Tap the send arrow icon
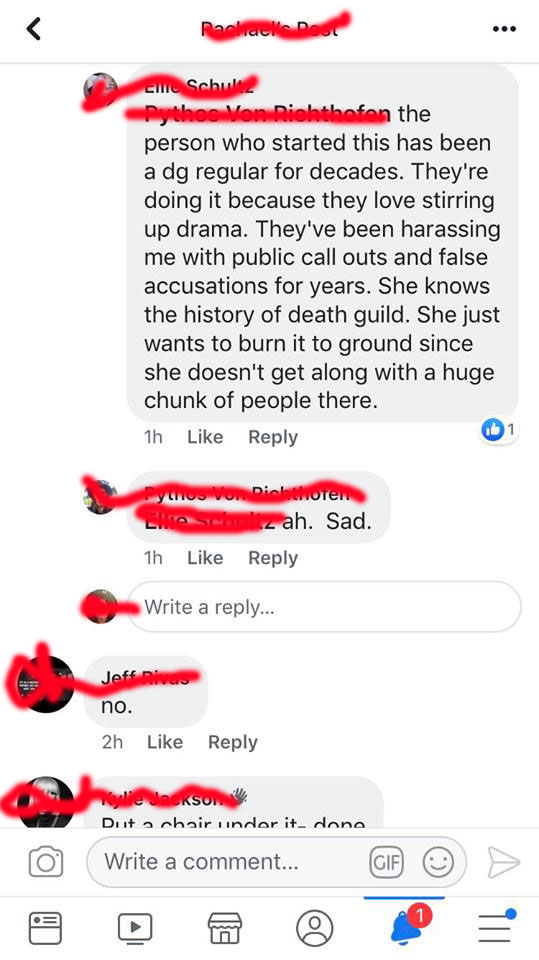539x960 pixels. click(503, 863)
